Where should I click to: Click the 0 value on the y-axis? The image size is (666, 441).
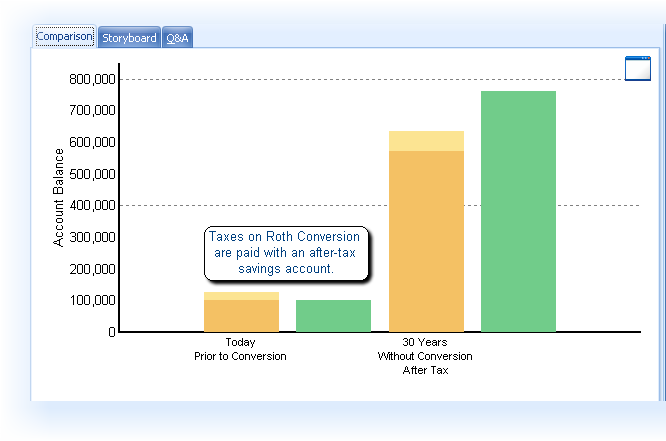point(109,332)
